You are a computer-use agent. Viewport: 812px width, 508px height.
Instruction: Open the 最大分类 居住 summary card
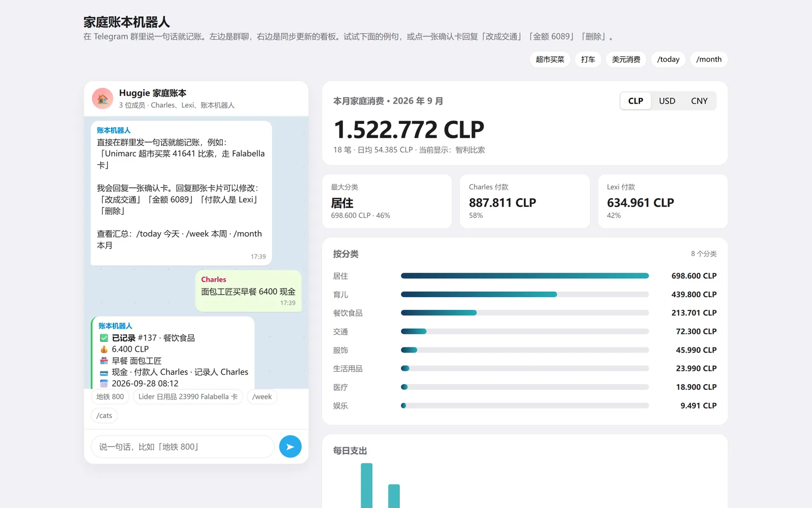point(387,201)
